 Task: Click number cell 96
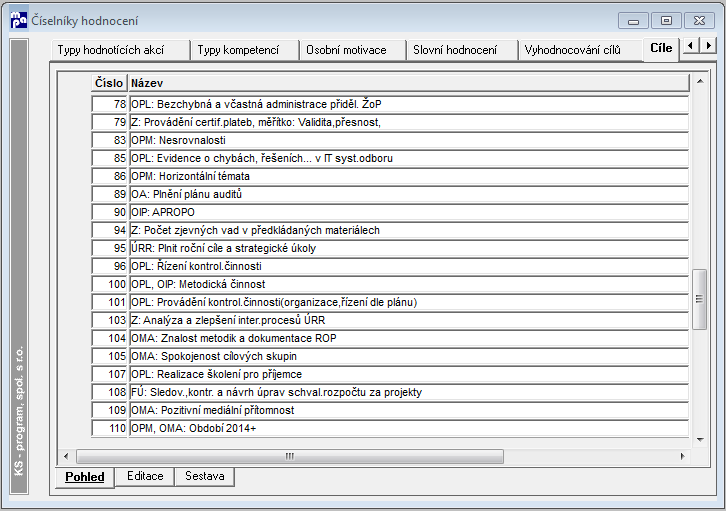109,267
